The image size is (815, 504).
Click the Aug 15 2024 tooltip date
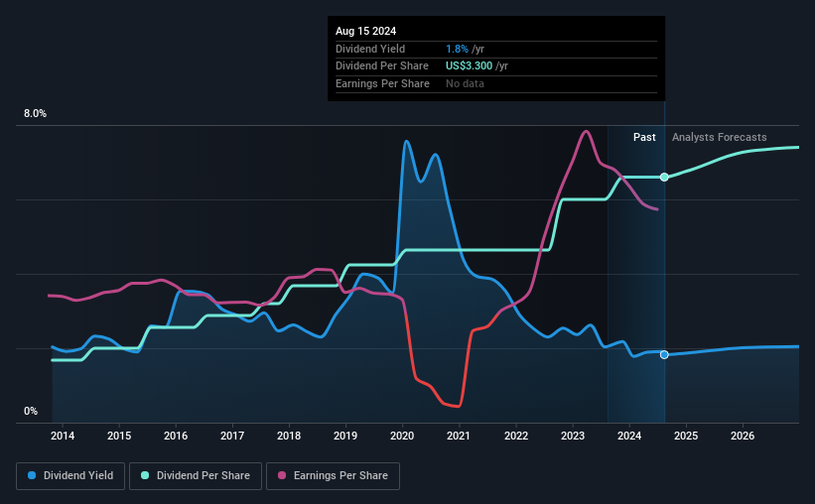click(366, 31)
